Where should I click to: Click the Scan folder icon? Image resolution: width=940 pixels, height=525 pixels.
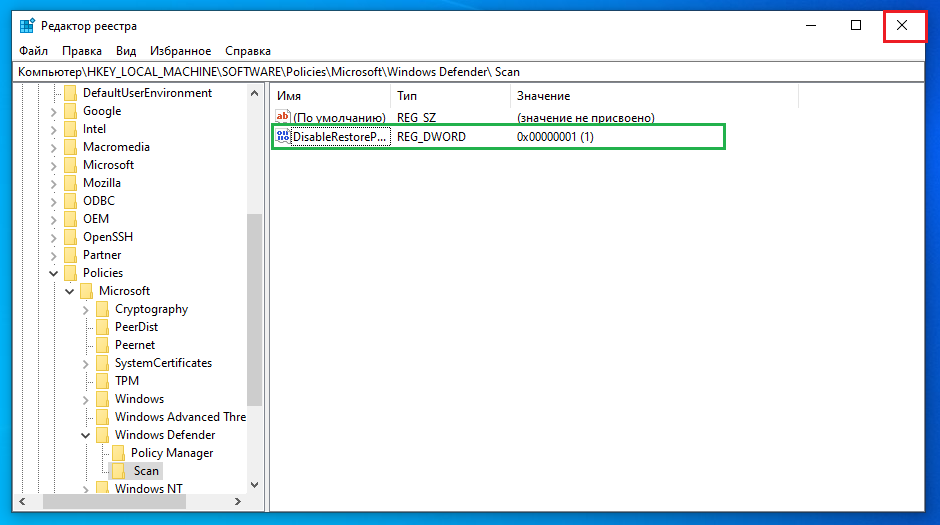(x=119, y=470)
